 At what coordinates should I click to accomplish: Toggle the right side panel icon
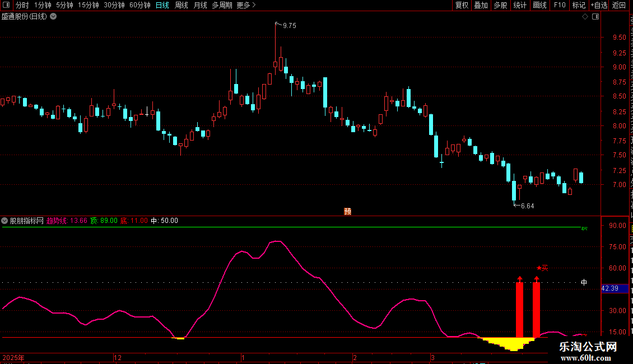point(595,17)
